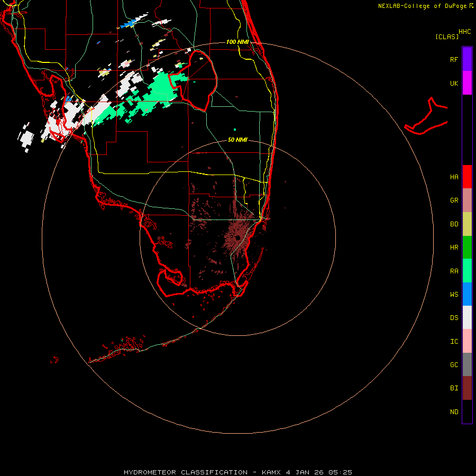
Task: Click the blue wet snow echo near top
Action: click(129, 24)
